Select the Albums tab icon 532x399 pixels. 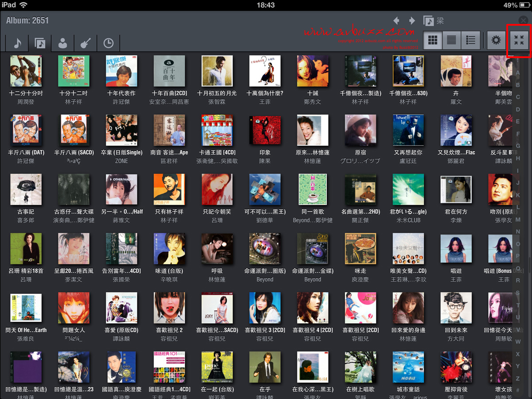click(x=40, y=43)
